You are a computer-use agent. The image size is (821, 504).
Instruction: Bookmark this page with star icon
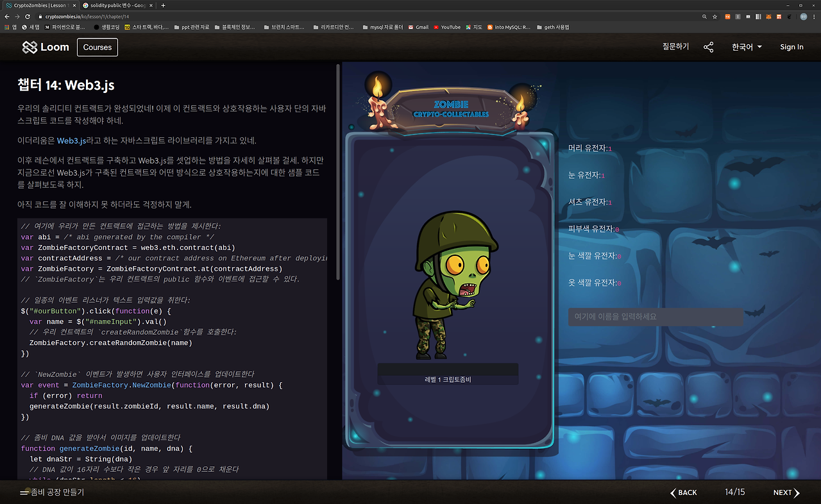click(x=715, y=16)
